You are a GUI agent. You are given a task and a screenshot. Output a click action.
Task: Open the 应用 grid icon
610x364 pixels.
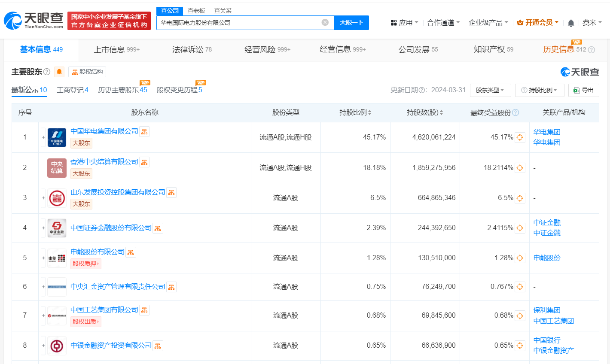coord(393,22)
